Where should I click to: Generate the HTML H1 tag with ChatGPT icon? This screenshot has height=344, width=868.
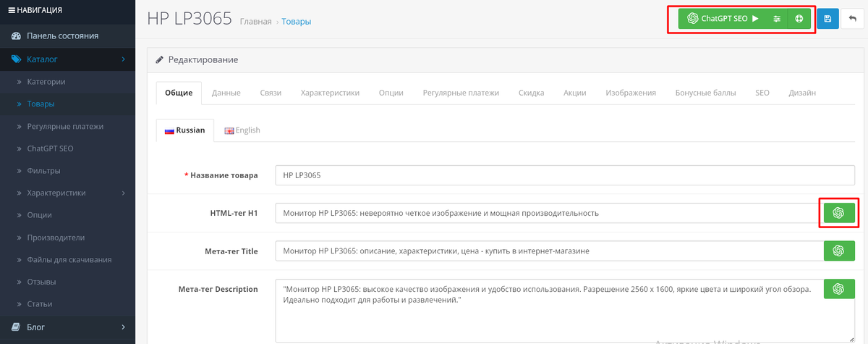tap(839, 213)
